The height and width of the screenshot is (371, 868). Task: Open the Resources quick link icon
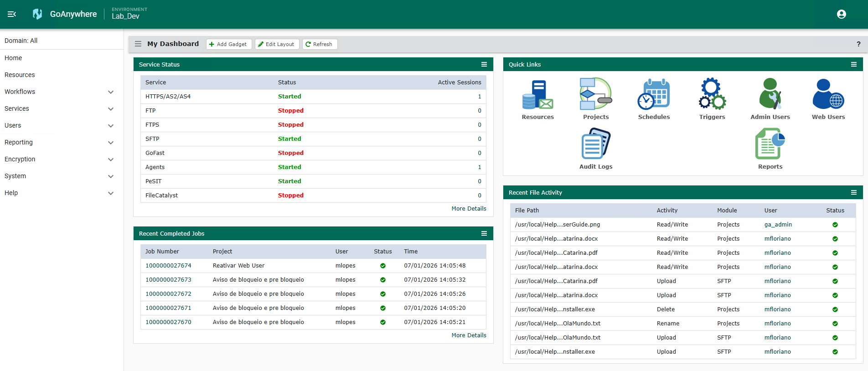coord(537,95)
